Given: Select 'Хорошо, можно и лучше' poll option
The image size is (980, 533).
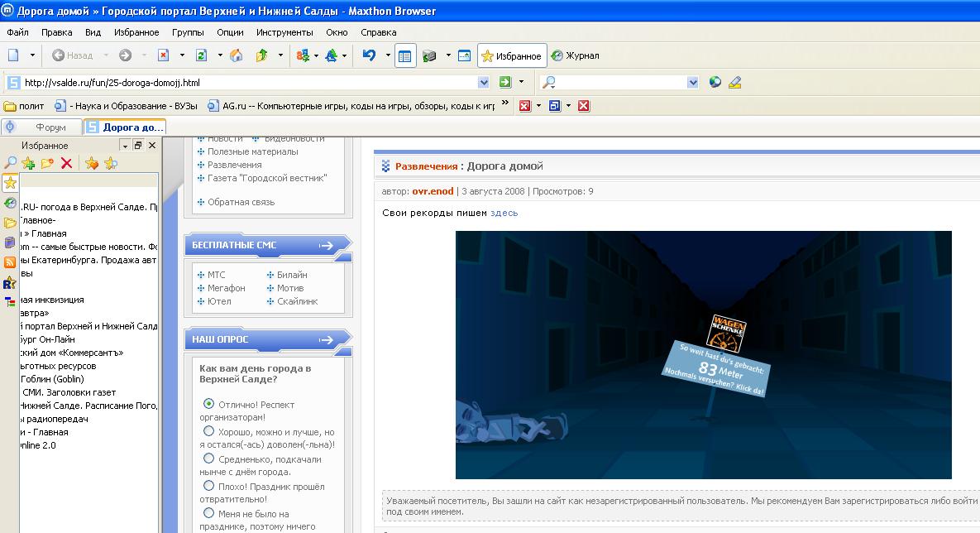Looking at the screenshot, I should [x=208, y=431].
